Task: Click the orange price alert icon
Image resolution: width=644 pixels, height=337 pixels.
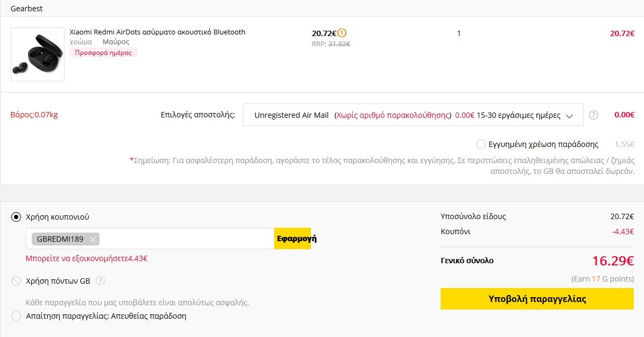Action: click(x=342, y=33)
